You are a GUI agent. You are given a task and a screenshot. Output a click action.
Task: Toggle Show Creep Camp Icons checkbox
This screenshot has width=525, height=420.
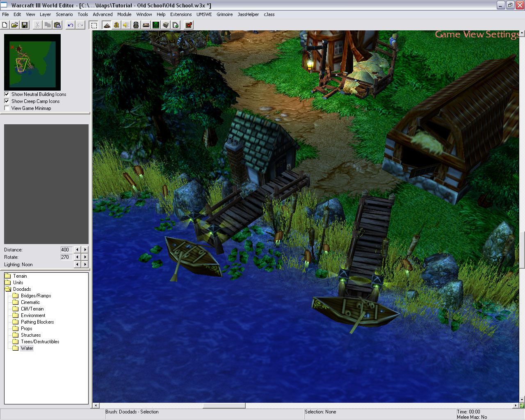tap(7, 101)
